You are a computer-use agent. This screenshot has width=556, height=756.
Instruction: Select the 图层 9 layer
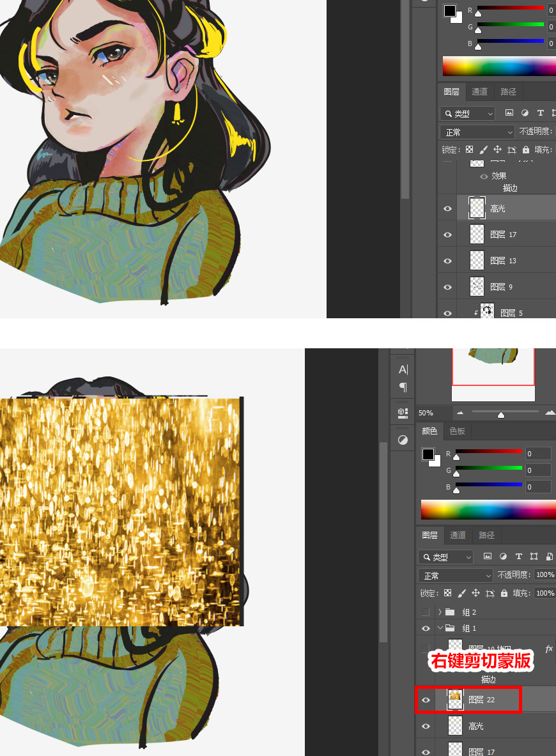498,287
